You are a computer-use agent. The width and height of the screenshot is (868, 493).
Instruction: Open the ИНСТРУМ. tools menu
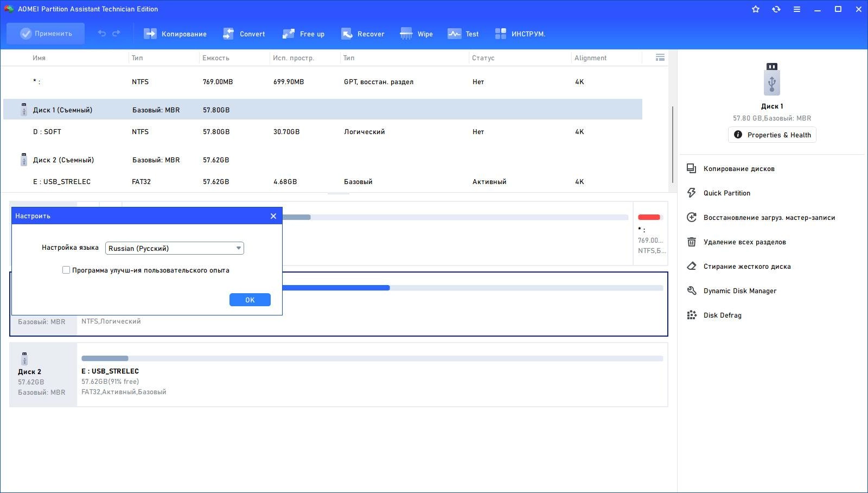pyautogui.click(x=520, y=34)
